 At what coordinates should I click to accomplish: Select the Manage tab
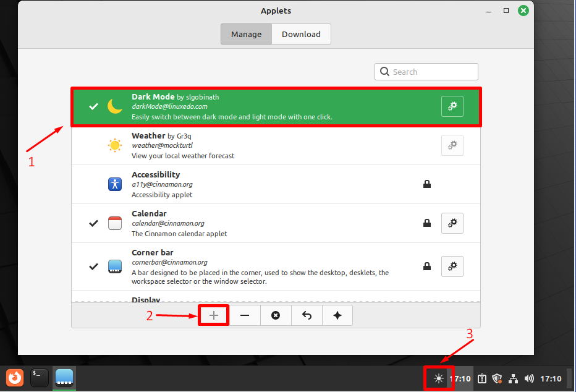coord(246,35)
